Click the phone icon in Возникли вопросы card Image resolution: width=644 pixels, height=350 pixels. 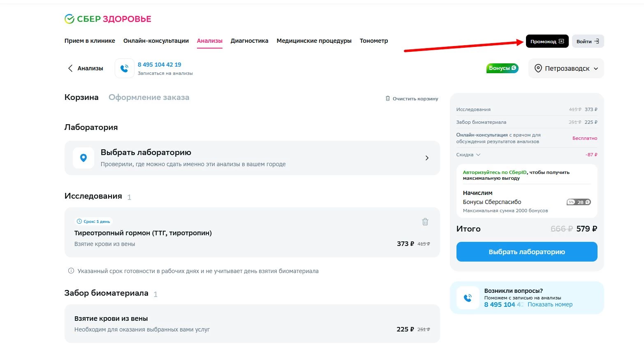468,297
